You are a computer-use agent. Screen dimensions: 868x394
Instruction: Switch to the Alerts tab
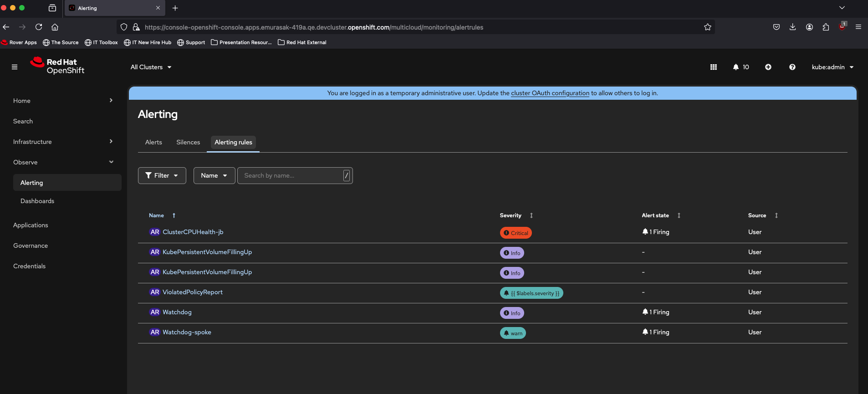(153, 142)
